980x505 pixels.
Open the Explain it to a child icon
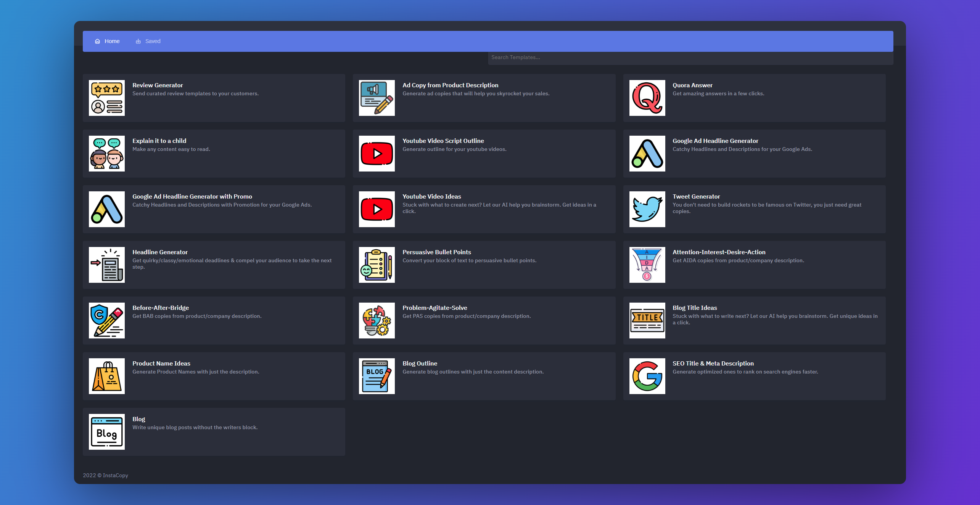coord(106,153)
